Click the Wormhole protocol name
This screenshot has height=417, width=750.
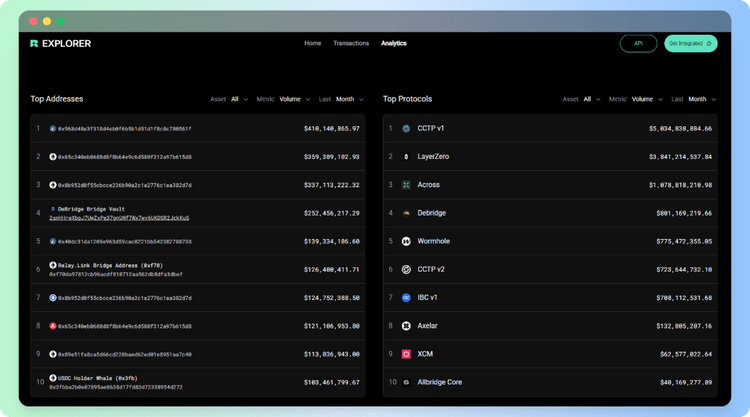click(x=433, y=241)
